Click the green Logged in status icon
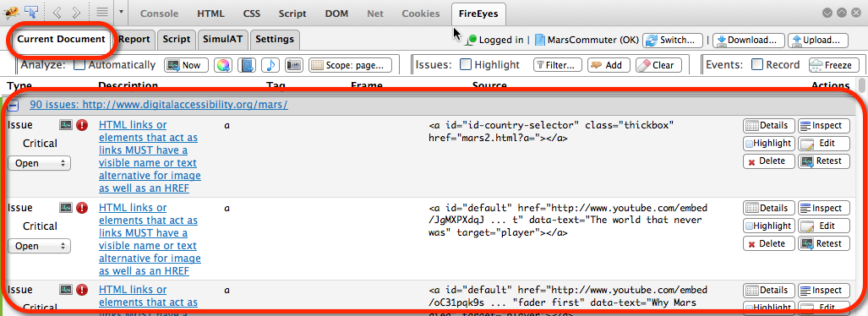This screenshot has width=868, height=316. pos(471,40)
